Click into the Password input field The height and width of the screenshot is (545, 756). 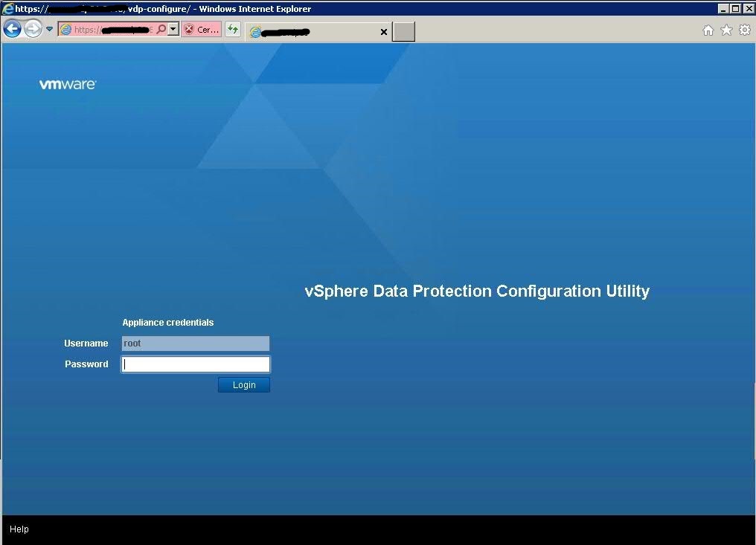coord(195,364)
